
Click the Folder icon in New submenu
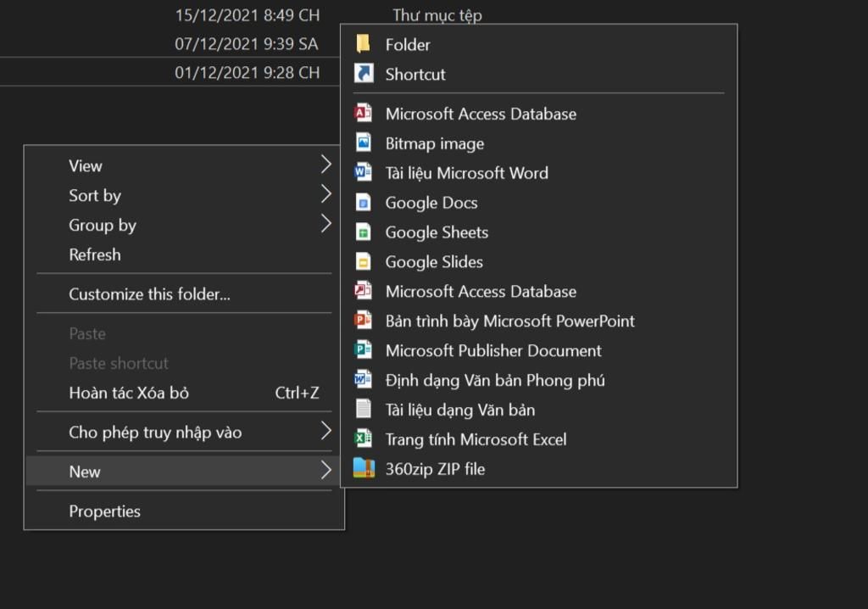(x=364, y=44)
